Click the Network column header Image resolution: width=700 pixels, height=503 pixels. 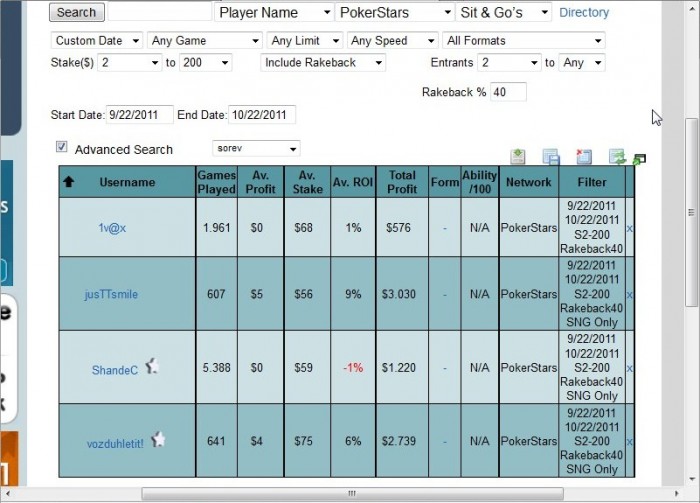tap(529, 182)
